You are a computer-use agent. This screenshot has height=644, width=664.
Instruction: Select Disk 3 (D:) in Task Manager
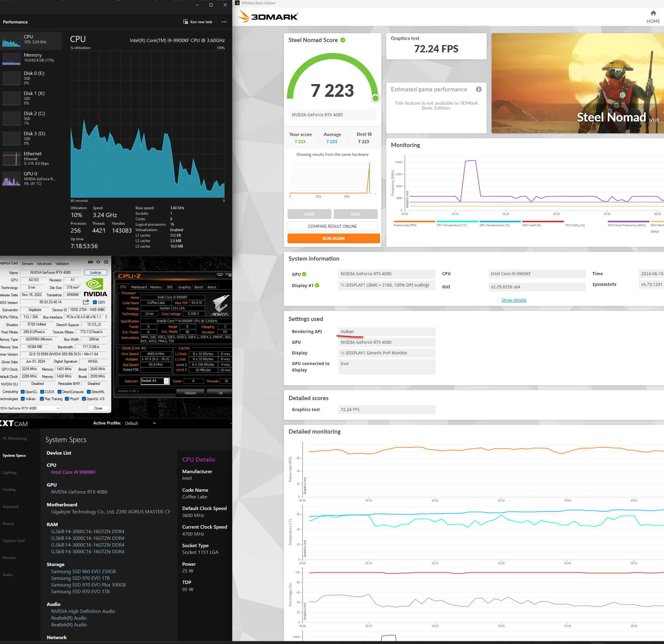tap(31, 138)
